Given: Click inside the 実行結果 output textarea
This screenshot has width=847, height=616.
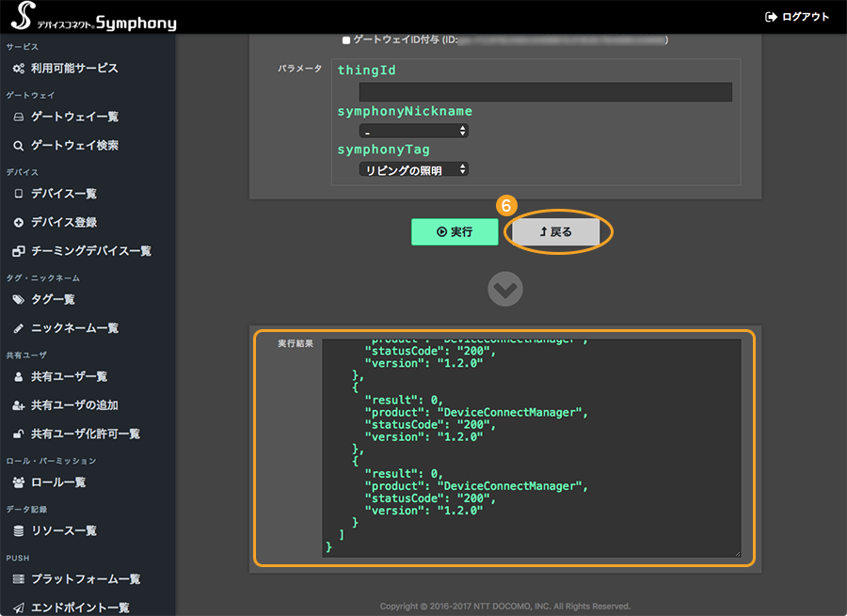Looking at the screenshot, I should click(532, 448).
